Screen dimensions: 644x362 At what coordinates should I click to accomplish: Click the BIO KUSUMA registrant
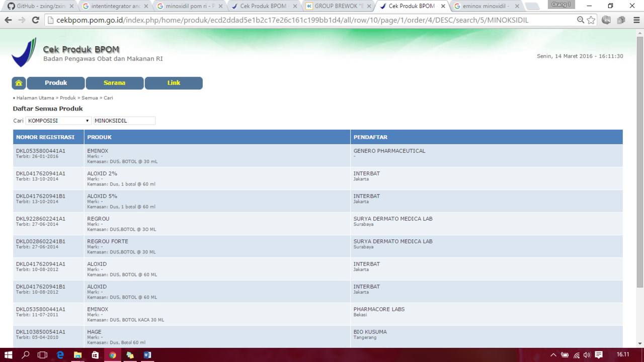(x=370, y=332)
